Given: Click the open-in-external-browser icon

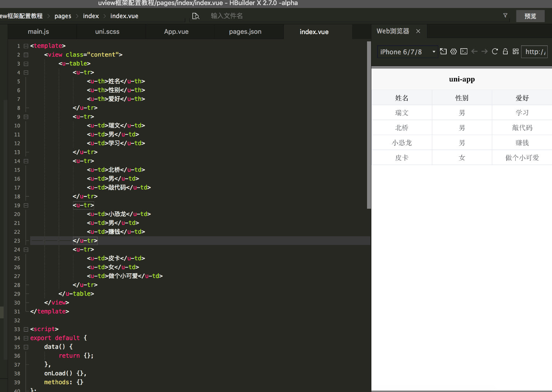Looking at the screenshot, I should [443, 52].
